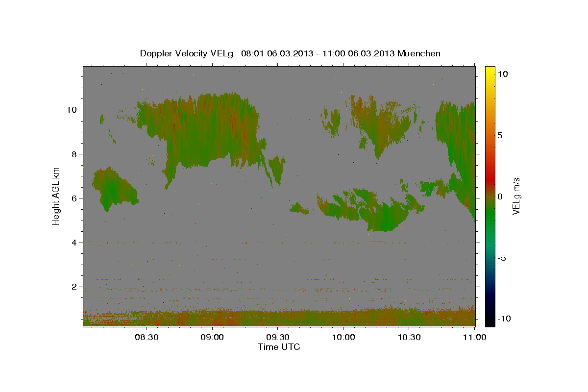588x392 pixels.
Task: Click the '10:00' time axis label
Action: pos(343,337)
